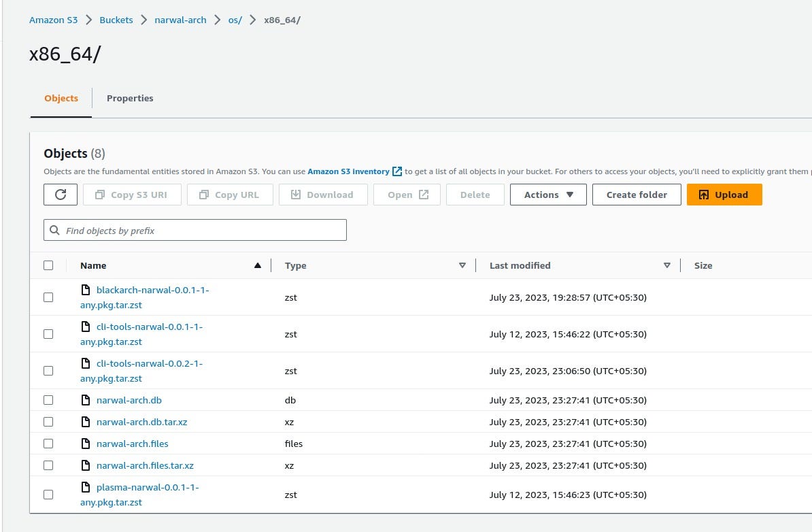Open the narwal-arch bucket breadcrumb link

(x=180, y=20)
